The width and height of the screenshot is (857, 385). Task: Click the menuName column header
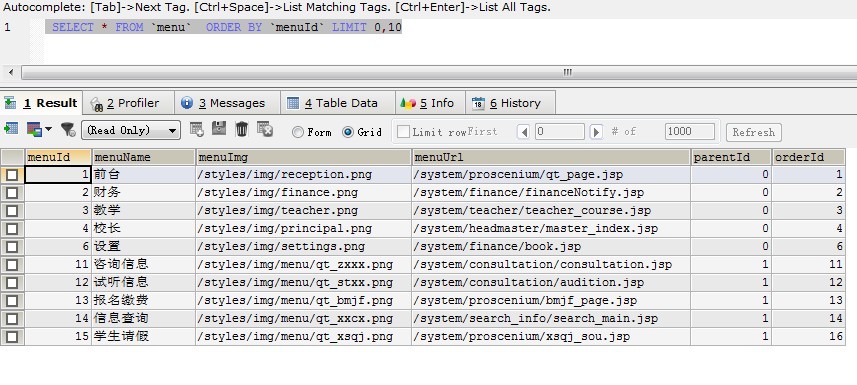[143, 157]
